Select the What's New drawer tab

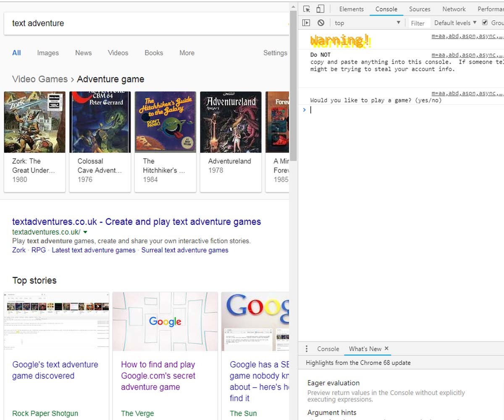365,349
